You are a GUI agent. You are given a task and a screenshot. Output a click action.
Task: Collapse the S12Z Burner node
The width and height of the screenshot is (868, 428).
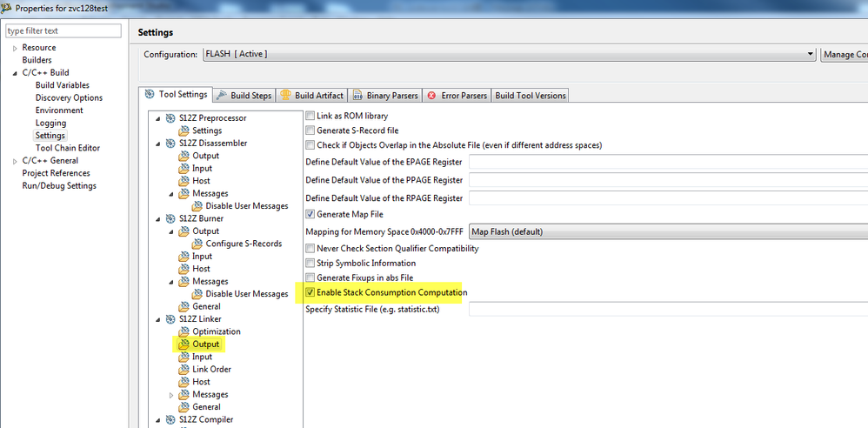[158, 218]
